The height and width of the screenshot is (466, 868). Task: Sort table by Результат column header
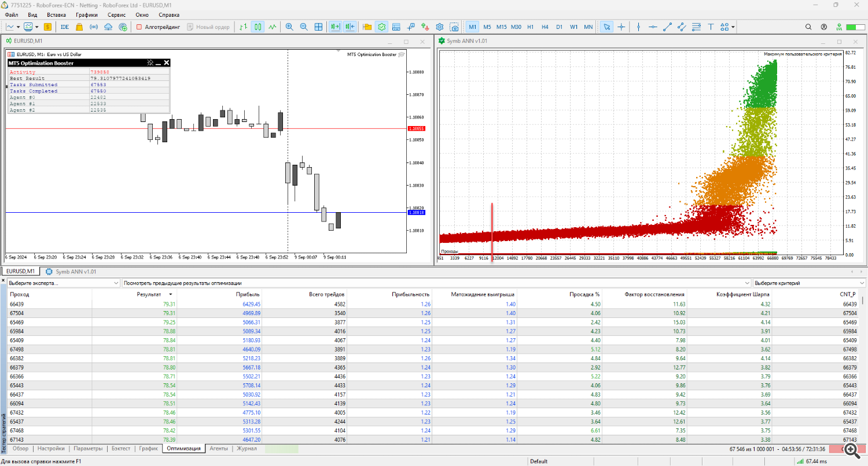pos(149,294)
